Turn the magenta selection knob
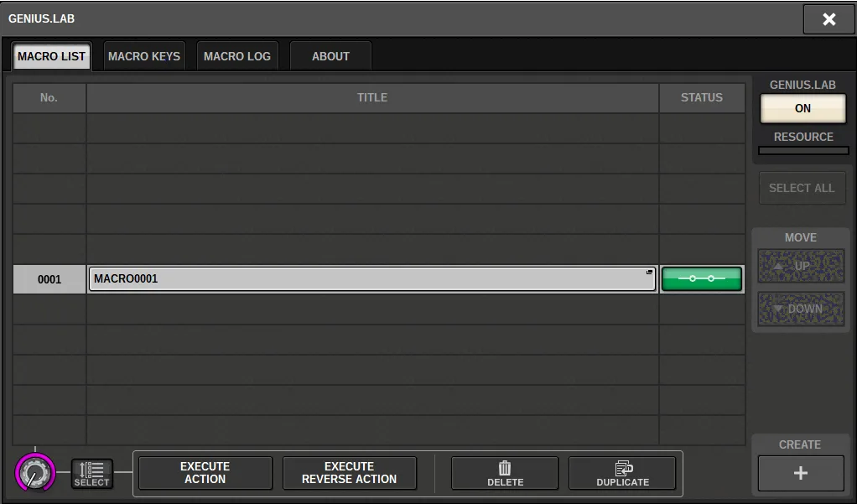 [x=35, y=473]
